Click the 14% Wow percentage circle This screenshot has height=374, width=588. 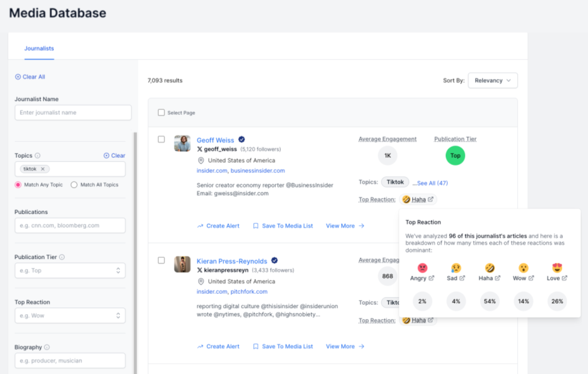coord(523,301)
